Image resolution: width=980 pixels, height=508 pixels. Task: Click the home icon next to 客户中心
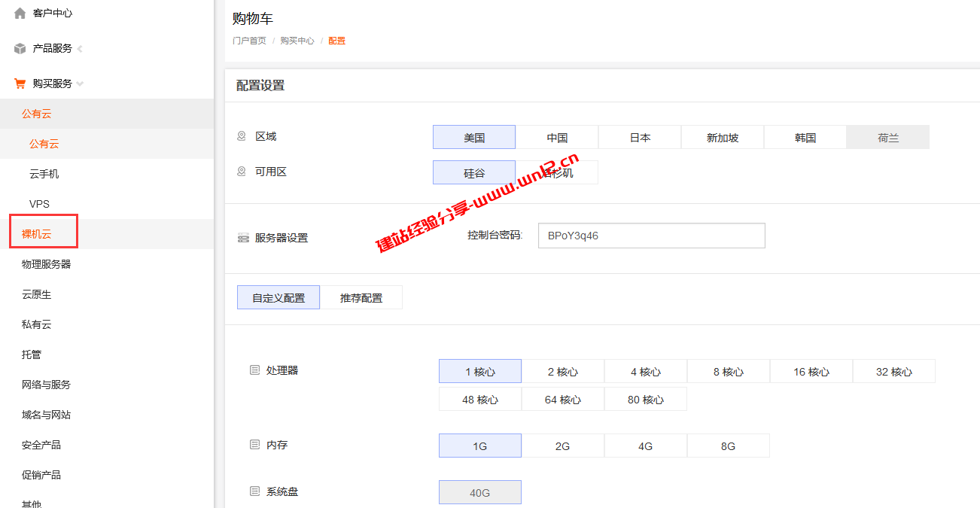pos(20,12)
